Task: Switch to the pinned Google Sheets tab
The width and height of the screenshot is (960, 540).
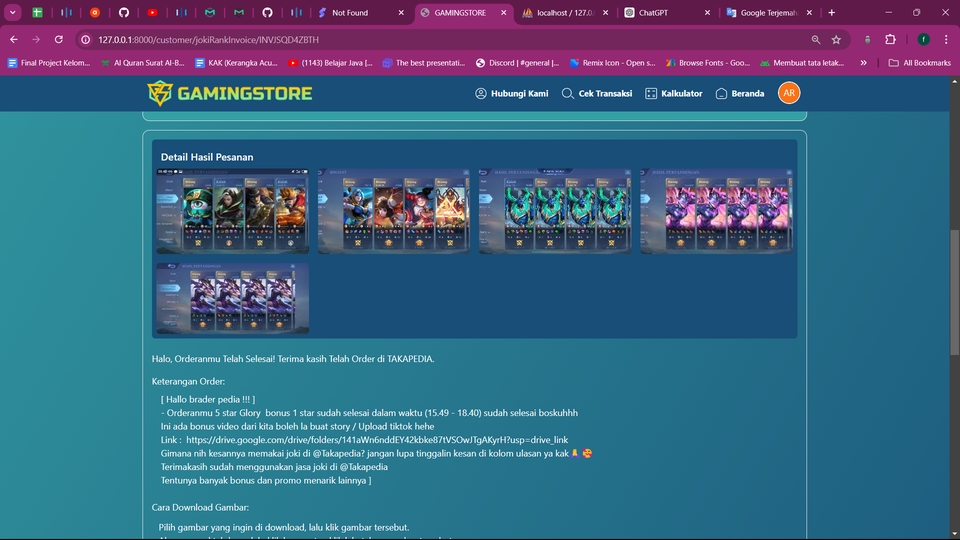Action: (37, 12)
